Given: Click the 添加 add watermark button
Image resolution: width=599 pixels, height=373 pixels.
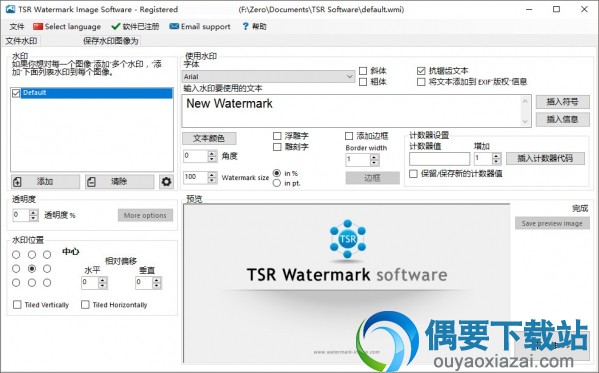Looking at the screenshot, I should (x=45, y=182).
